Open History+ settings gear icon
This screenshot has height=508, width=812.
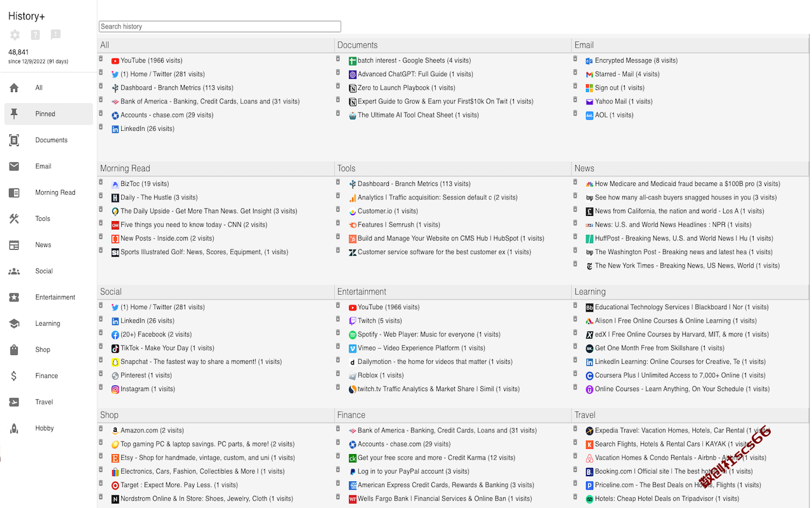[15, 35]
